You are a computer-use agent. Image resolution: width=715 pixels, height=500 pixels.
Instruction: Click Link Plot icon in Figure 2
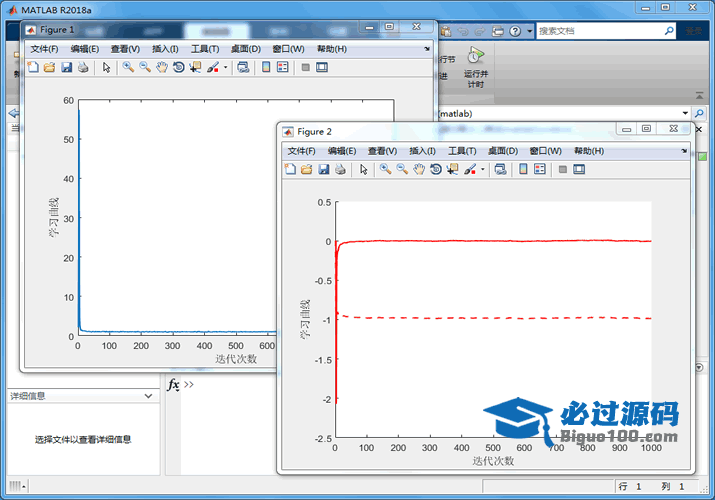point(501,170)
